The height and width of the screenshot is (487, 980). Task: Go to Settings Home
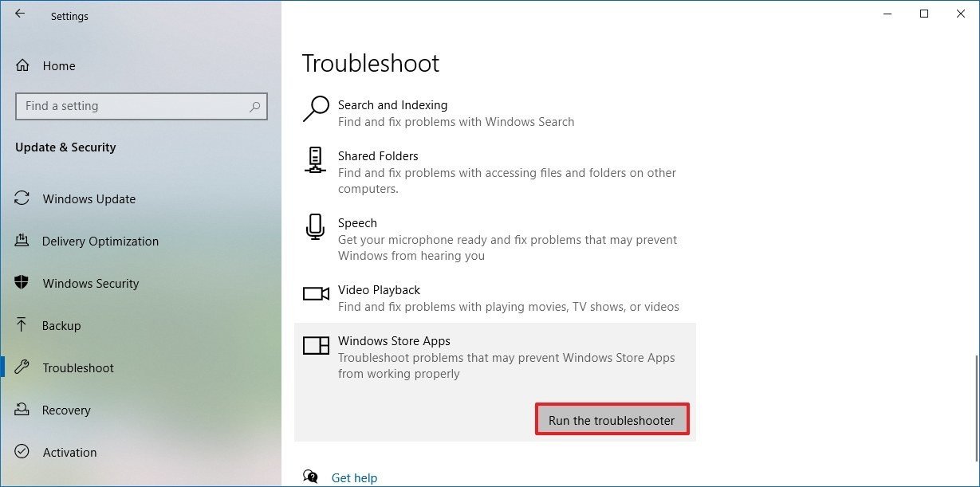pyautogui.click(x=59, y=66)
